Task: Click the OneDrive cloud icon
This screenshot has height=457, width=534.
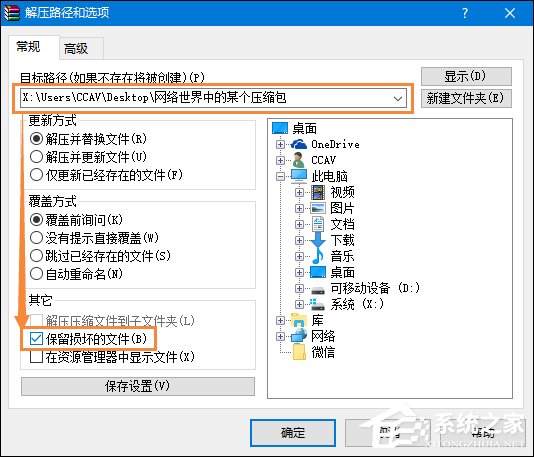Action: (299, 144)
